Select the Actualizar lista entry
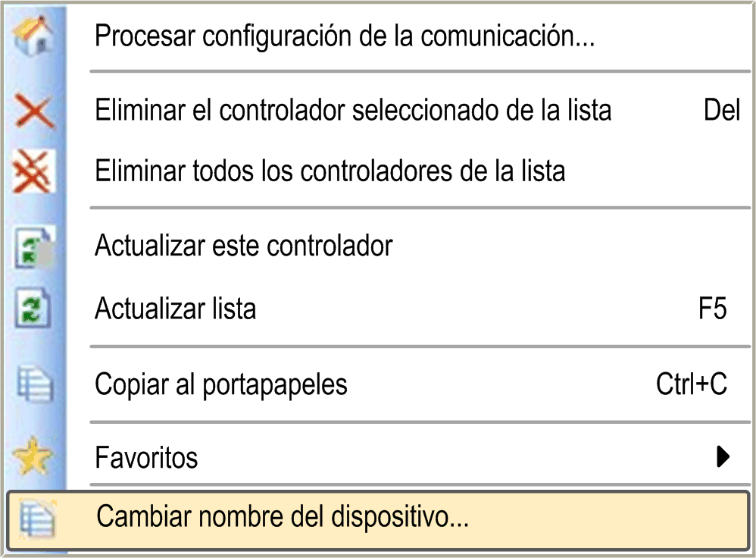Screen dimensions: 756x558 tap(176, 309)
